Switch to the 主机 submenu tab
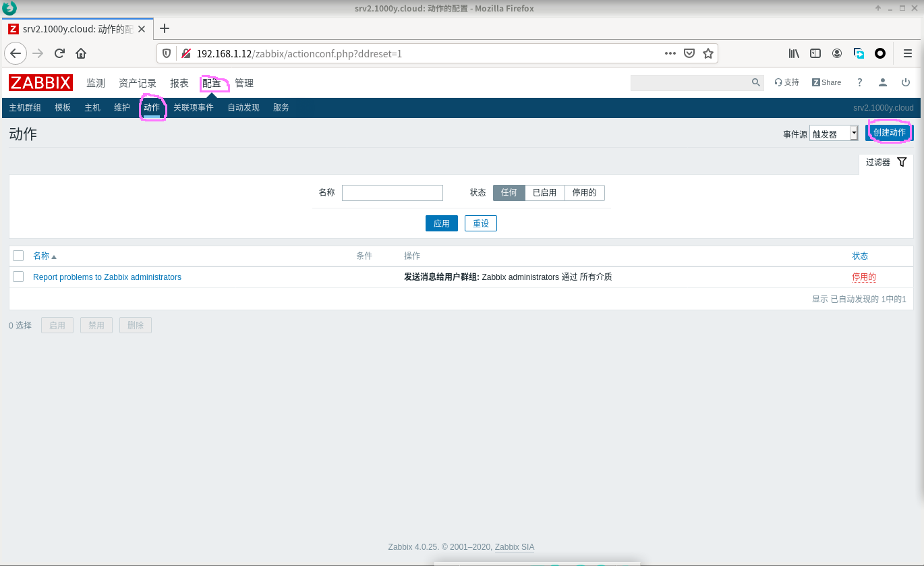Screen dimensions: 924x566 tap(92, 107)
